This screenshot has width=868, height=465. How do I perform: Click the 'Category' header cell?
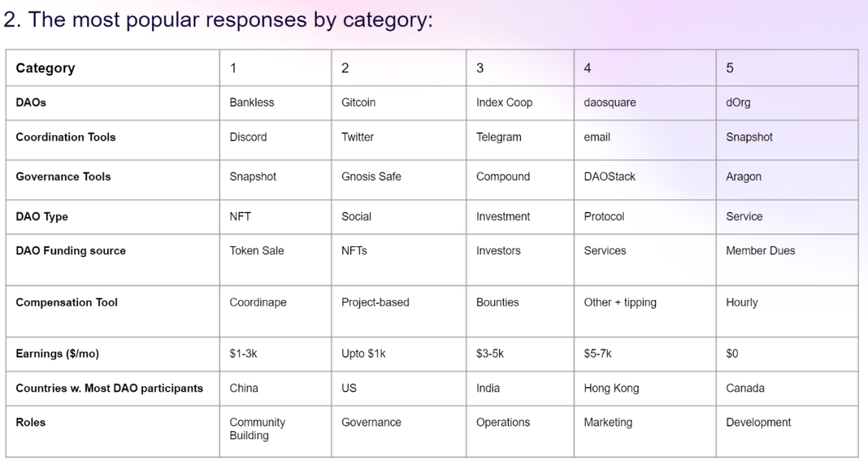(x=113, y=68)
